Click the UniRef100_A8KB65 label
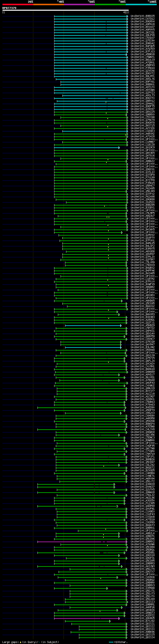Screen dimensions: 159x644 coord(143,301)
